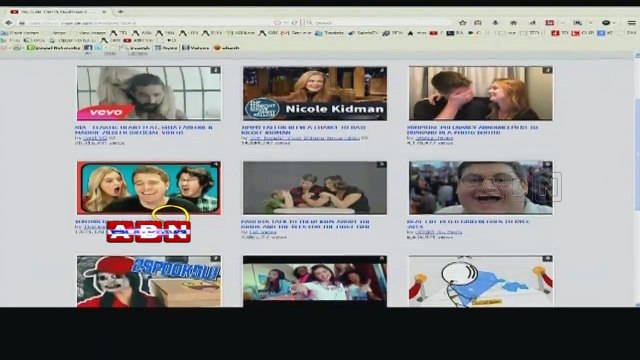Play the Nicole Kidman Tonight Show thumbnail

click(x=315, y=93)
